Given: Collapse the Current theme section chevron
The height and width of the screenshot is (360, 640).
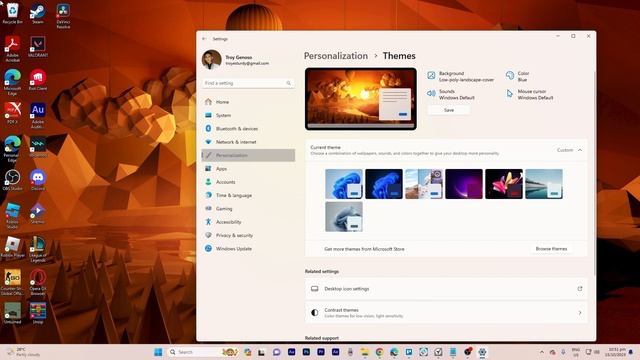Looking at the screenshot, I should point(580,150).
